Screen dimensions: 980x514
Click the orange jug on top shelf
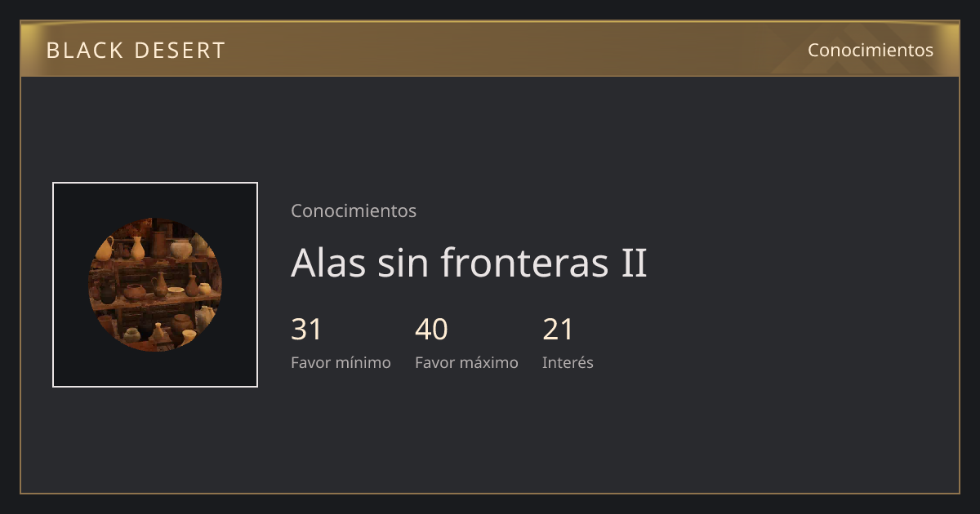pyautogui.click(x=105, y=248)
